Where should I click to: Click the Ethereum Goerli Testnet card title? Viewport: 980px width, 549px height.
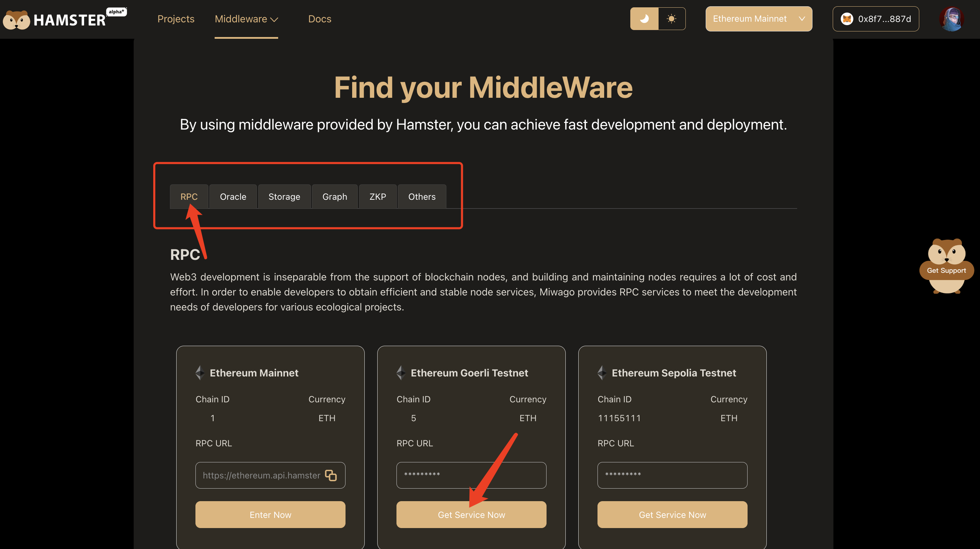click(x=469, y=373)
